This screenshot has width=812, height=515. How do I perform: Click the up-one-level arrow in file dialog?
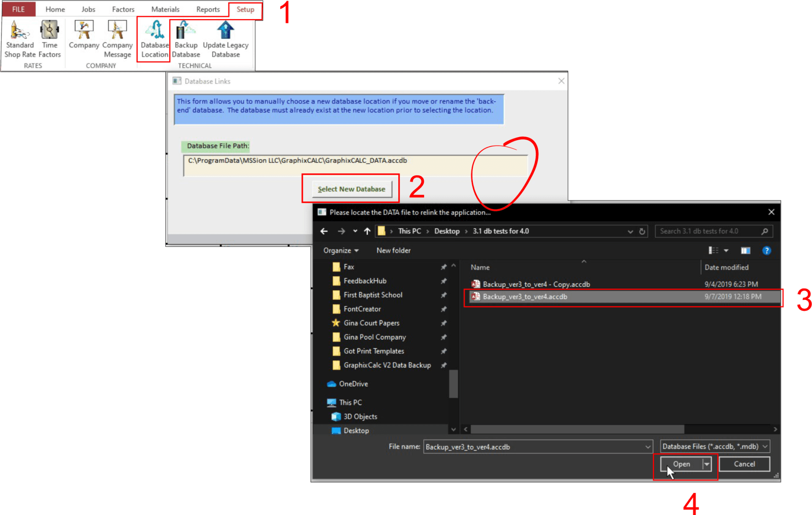367,231
